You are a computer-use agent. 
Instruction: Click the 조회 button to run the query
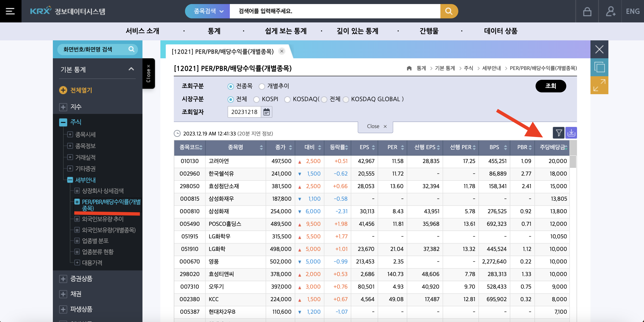click(x=551, y=86)
